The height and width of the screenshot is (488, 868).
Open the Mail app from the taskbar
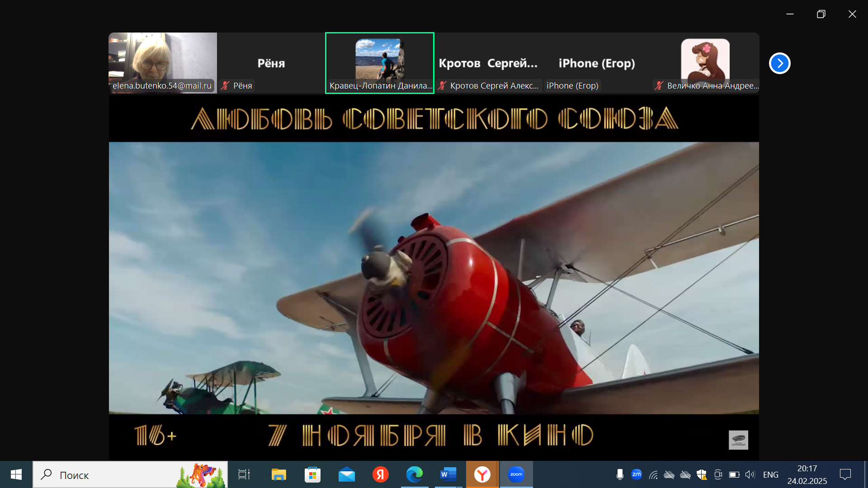tap(347, 474)
